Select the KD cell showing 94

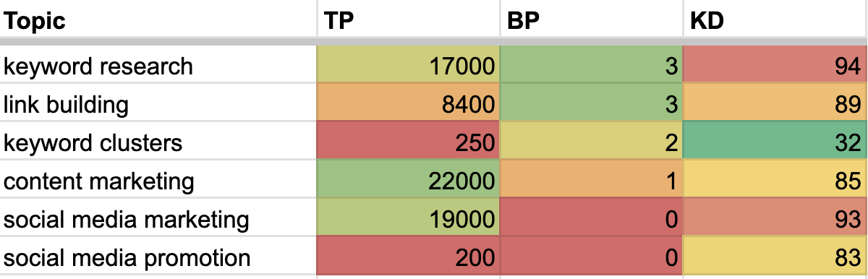[774, 66]
